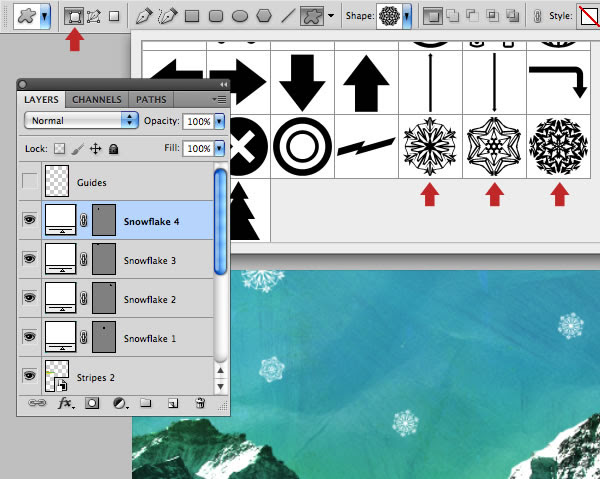Open custom shape geometry options arrow

click(331, 16)
